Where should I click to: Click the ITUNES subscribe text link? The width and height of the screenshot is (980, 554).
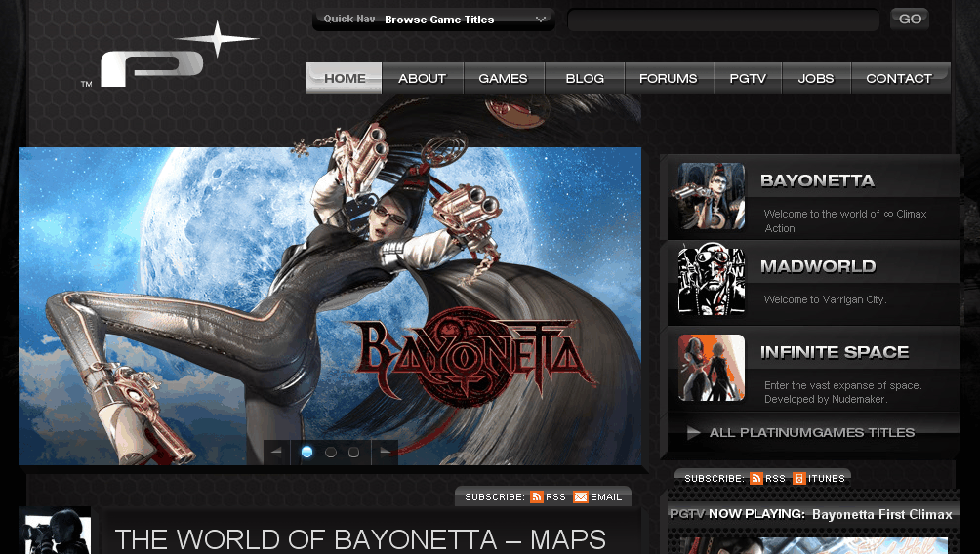coord(826,479)
